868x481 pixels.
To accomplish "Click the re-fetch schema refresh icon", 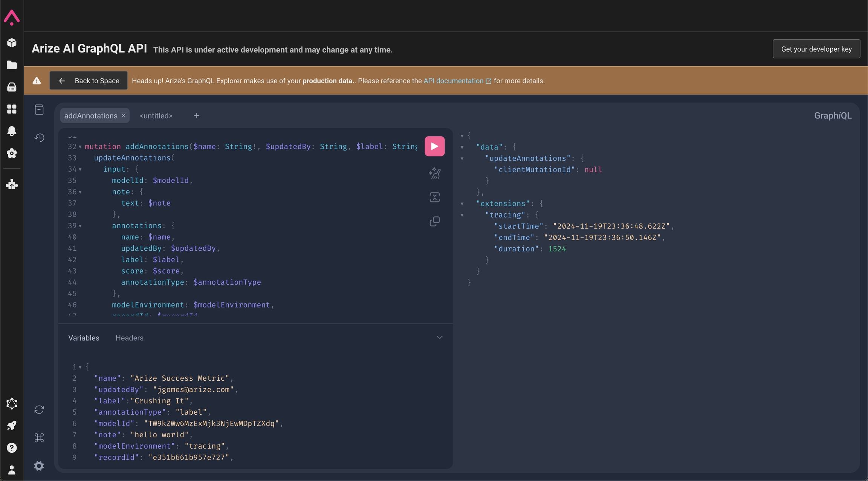I will pyautogui.click(x=39, y=410).
